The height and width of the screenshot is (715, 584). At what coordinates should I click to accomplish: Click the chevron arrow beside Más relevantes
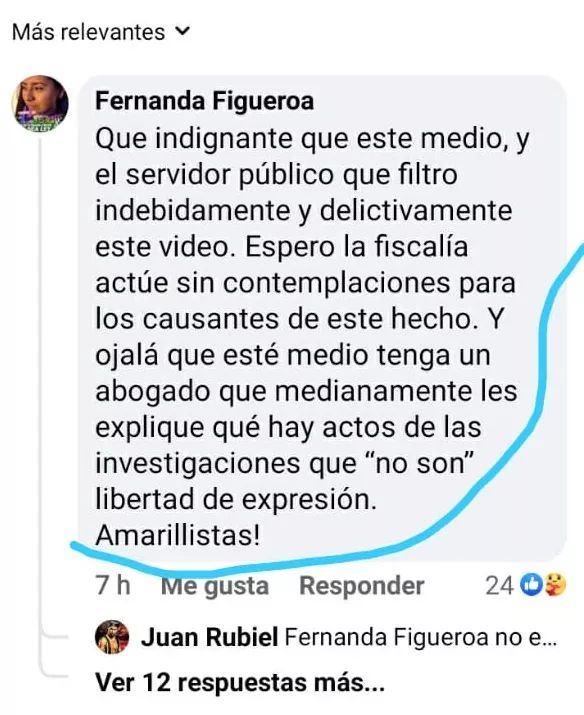182,31
